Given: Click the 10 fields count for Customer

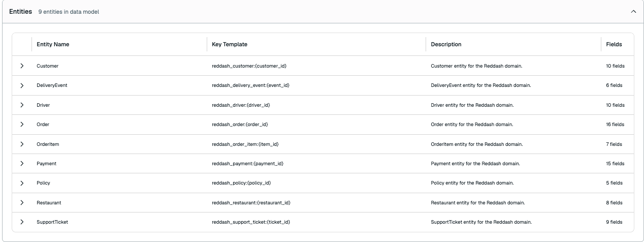Looking at the screenshot, I should click(x=615, y=66).
